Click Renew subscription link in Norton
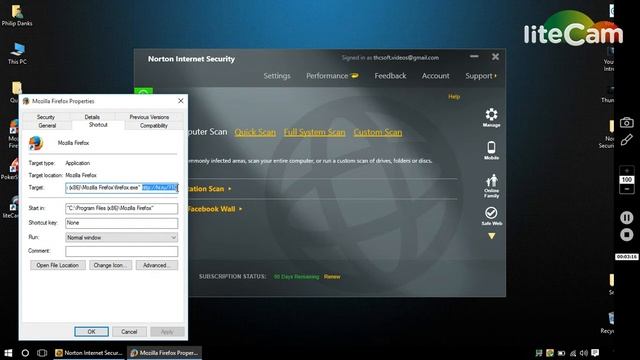 [x=332, y=277]
